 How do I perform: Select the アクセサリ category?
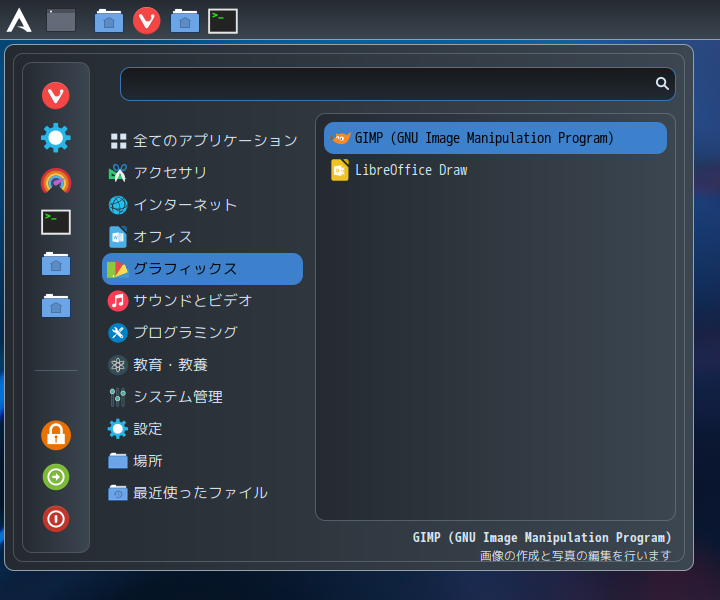pos(202,173)
